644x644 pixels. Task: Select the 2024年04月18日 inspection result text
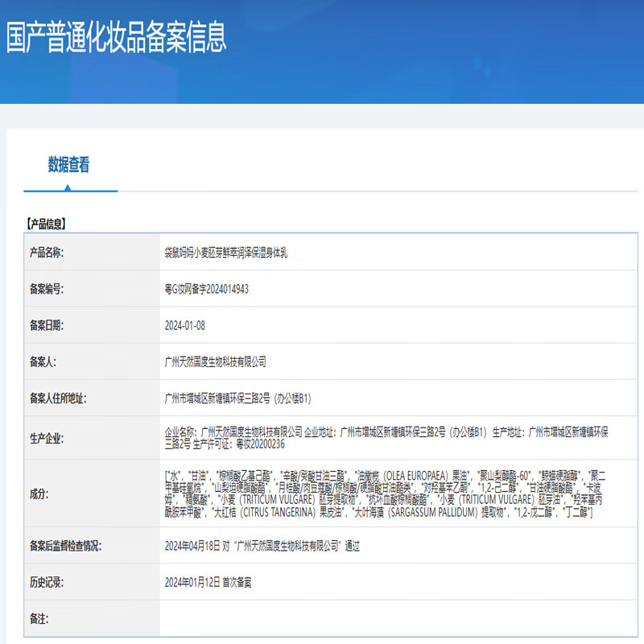tap(262, 547)
